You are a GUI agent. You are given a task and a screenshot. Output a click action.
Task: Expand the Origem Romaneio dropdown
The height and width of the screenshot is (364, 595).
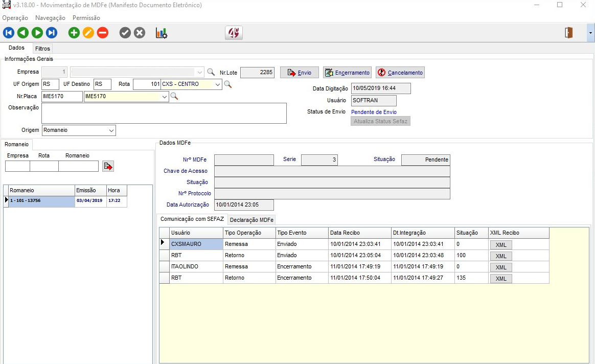[x=111, y=131]
